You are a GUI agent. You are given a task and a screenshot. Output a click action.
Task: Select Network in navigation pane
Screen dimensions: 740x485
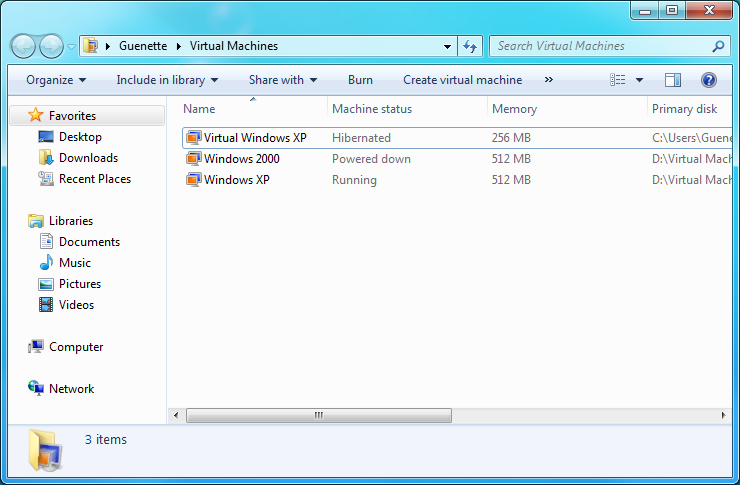pos(71,389)
